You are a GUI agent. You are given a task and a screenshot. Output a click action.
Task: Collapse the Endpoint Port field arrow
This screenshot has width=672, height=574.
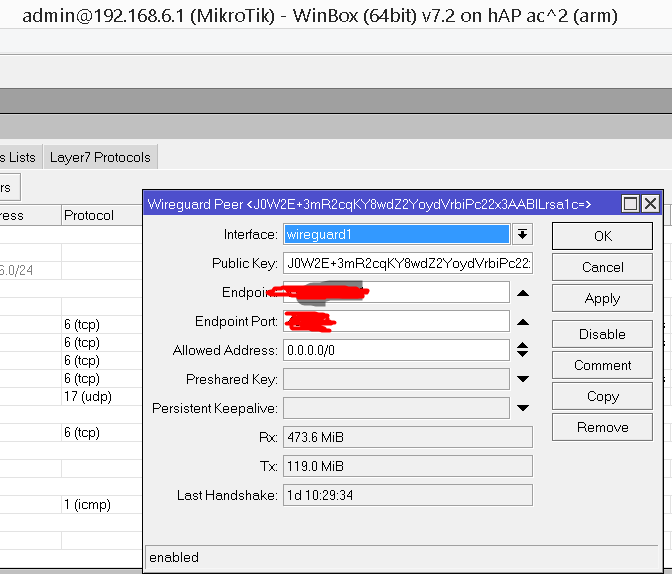pyautogui.click(x=523, y=322)
